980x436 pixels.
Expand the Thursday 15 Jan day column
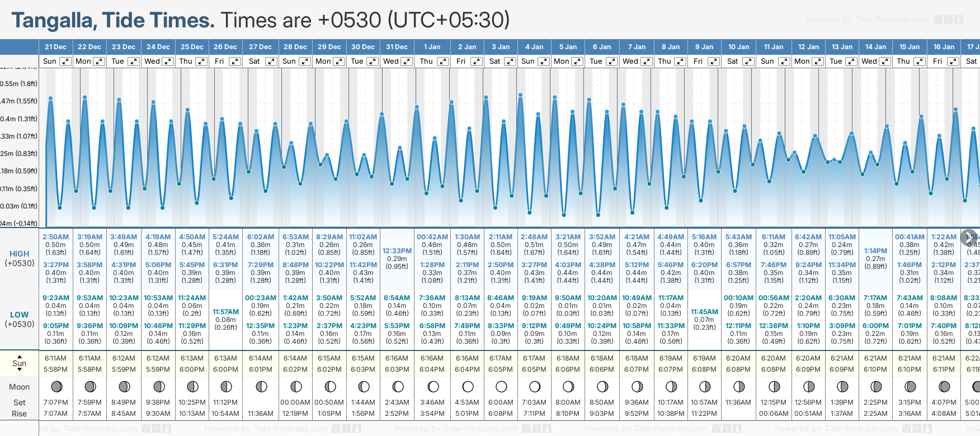pos(919,61)
